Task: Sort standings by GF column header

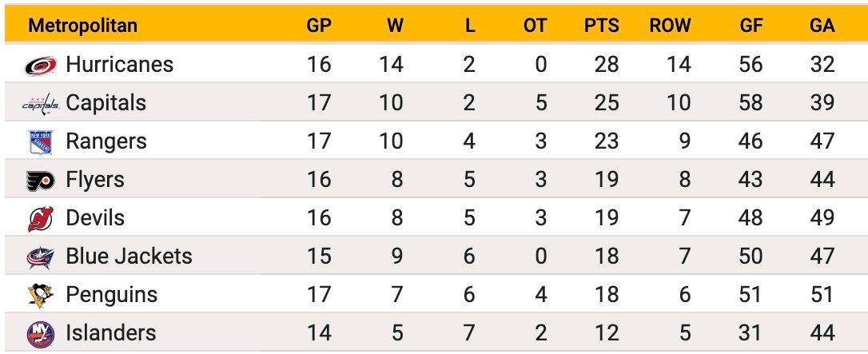Action: [x=751, y=26]
